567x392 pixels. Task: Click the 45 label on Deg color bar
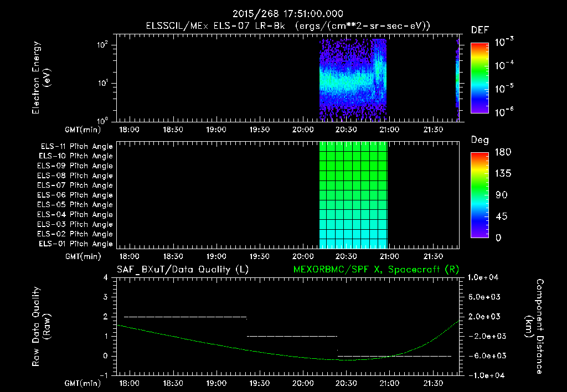point(502,216)
